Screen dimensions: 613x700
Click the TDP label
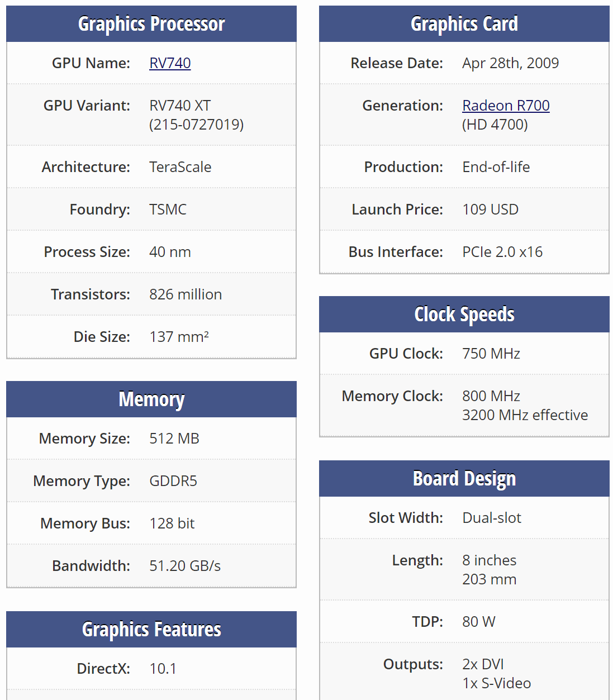(x=427, y=622)
